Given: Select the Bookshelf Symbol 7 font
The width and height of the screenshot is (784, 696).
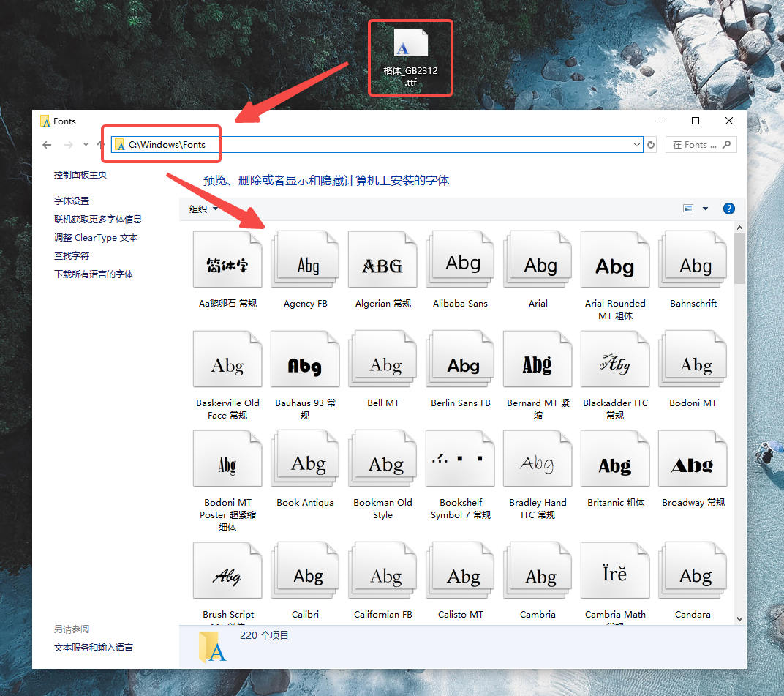Looking at the screenshot, I should coord(461,475).
